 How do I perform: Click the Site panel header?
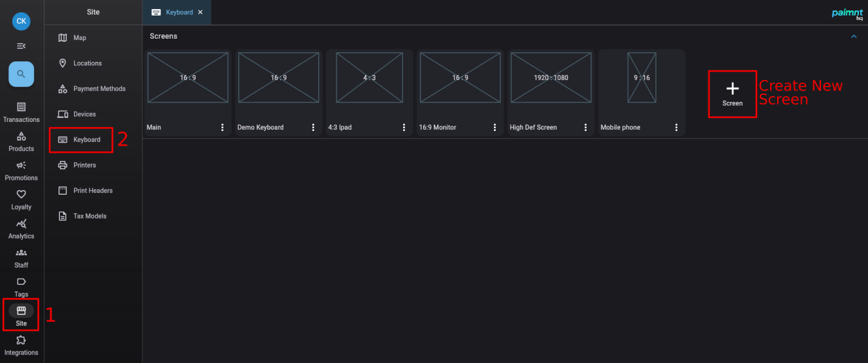[x=93, y=12]
